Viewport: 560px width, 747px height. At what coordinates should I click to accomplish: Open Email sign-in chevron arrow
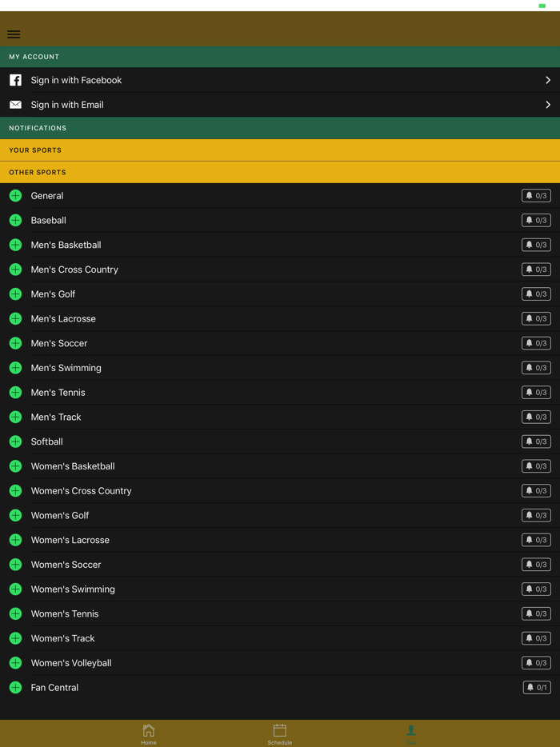click(548, 105)
